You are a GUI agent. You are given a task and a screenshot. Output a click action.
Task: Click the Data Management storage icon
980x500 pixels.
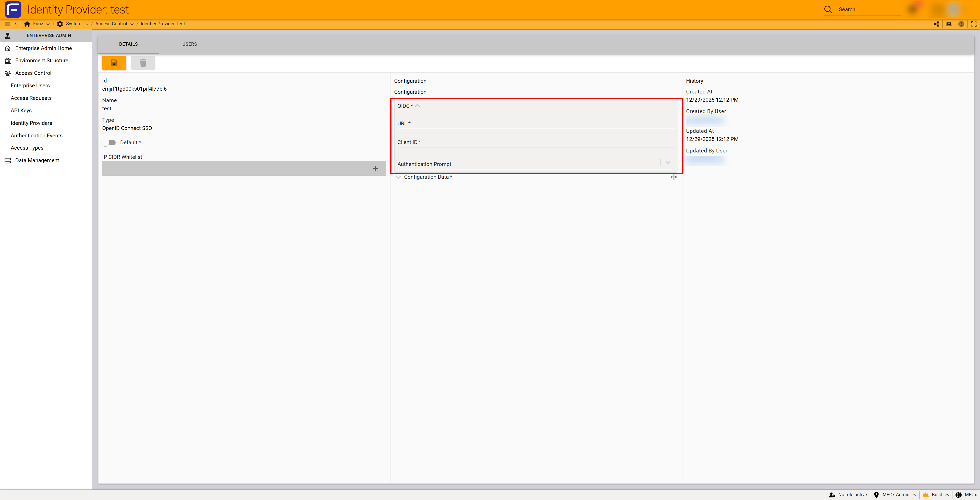8,160
